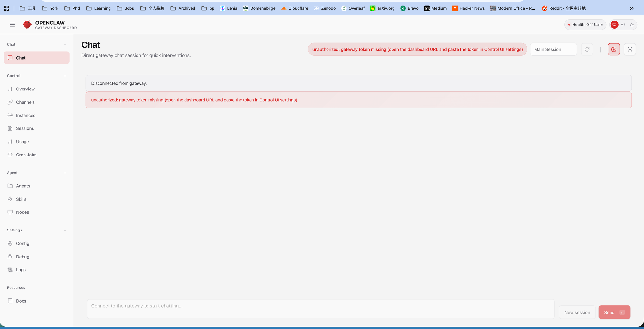Screen dimensions: 644x329
Task: Open the Hacker News bookmark
Action: (469, 8)
